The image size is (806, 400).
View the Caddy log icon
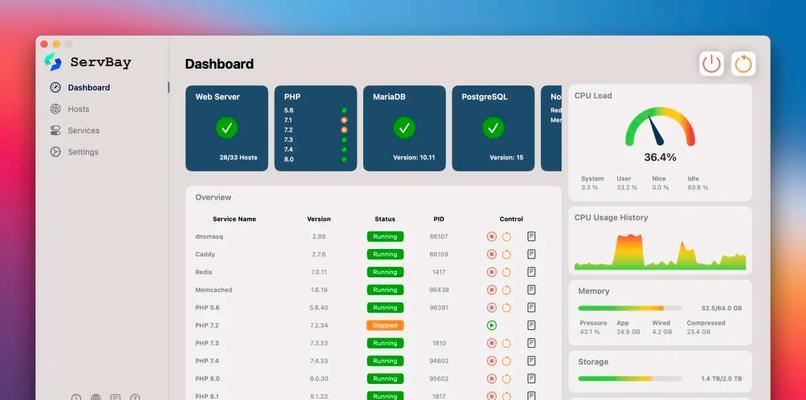pyautogui.click(x=532, y=254)
